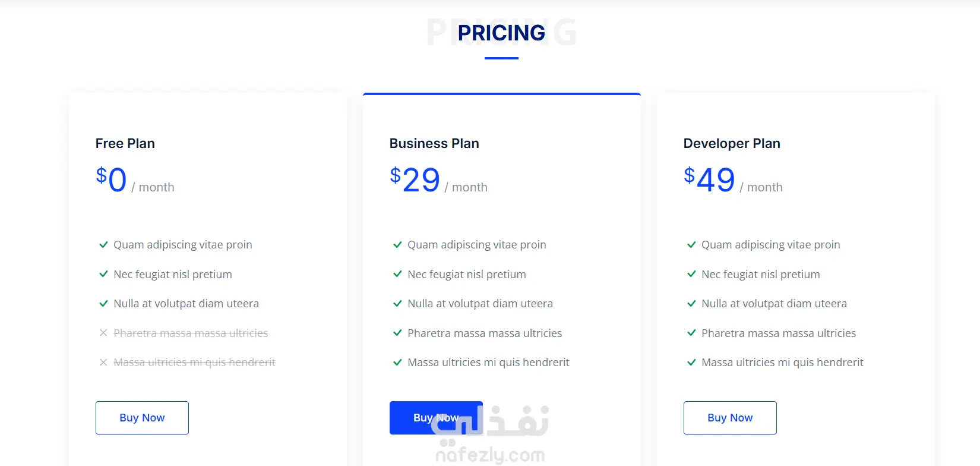
Task: Click Developer Plan checkmark beside Massa ultricies
Action: [691, 362]
